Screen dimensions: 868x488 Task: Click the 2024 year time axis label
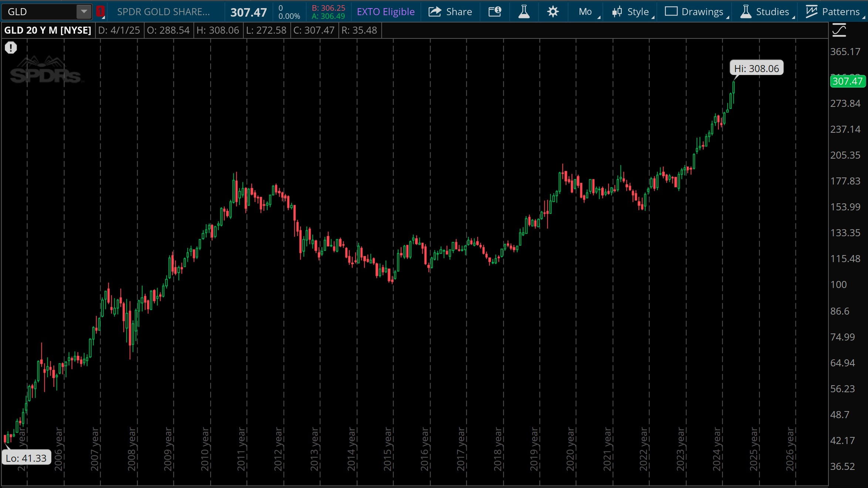[x=717, y=449]
